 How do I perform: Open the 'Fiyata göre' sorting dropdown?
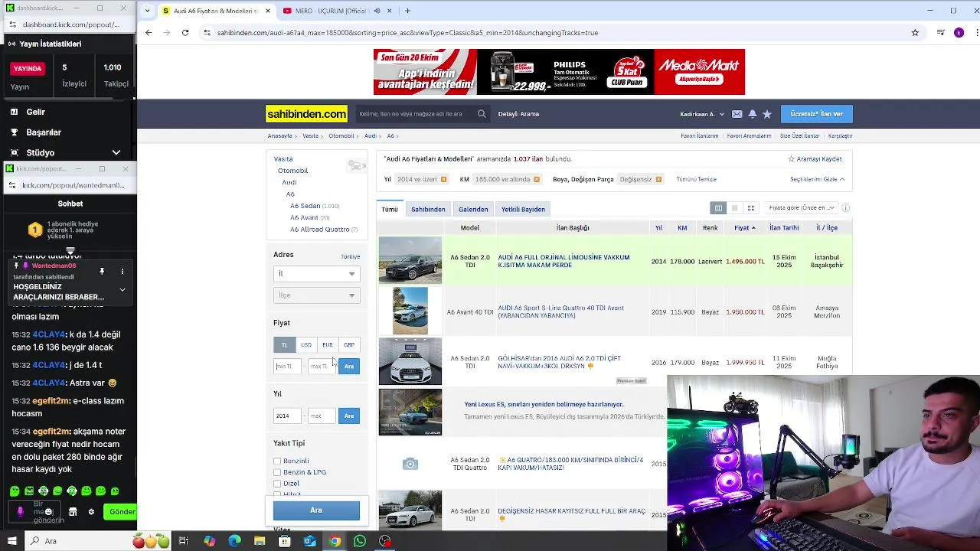[x=801, y=207]
